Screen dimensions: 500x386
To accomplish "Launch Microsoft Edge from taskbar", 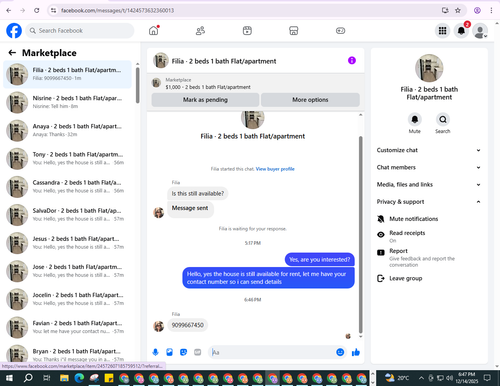I will pos(79,378).
